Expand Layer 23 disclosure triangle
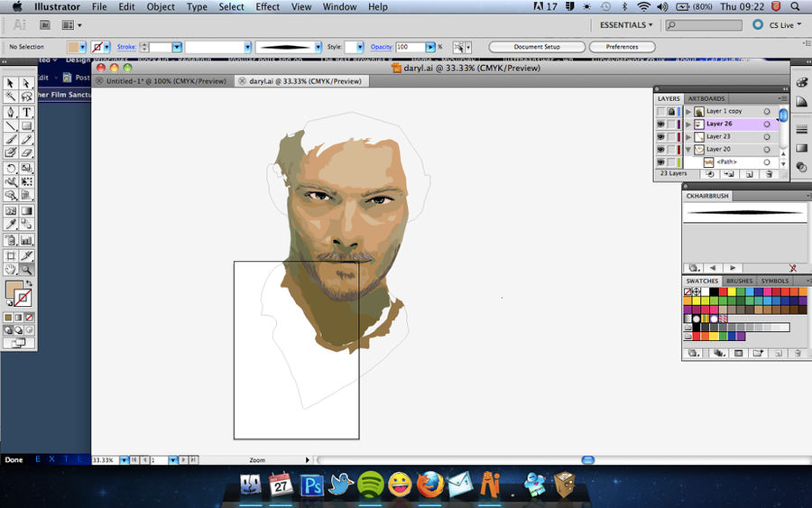Viewport: 812px width, 508px height. click(688, 137)
